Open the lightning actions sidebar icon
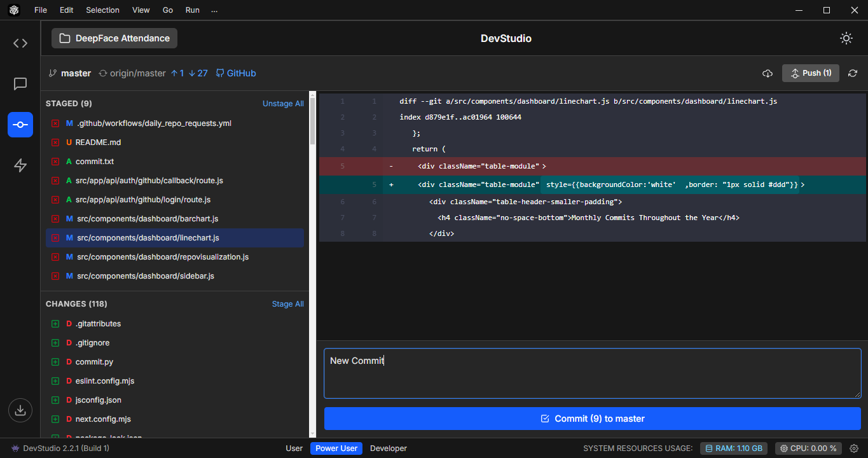 coord(20,165)
